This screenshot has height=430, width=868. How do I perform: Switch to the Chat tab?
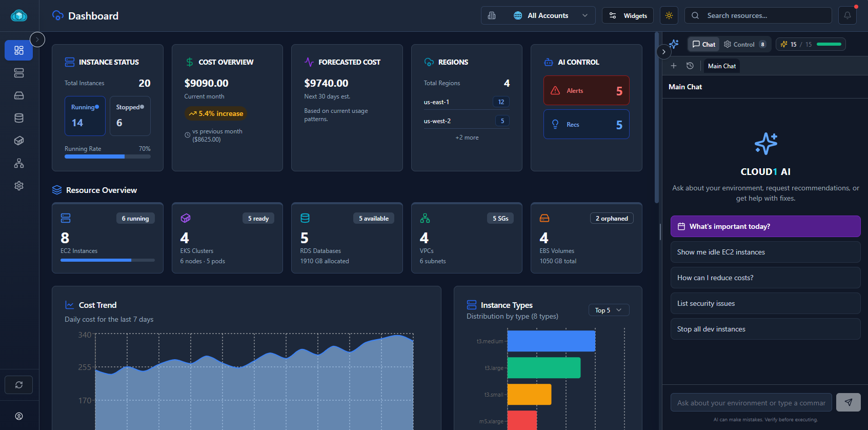pyautogui.click(x=703, y=44)
